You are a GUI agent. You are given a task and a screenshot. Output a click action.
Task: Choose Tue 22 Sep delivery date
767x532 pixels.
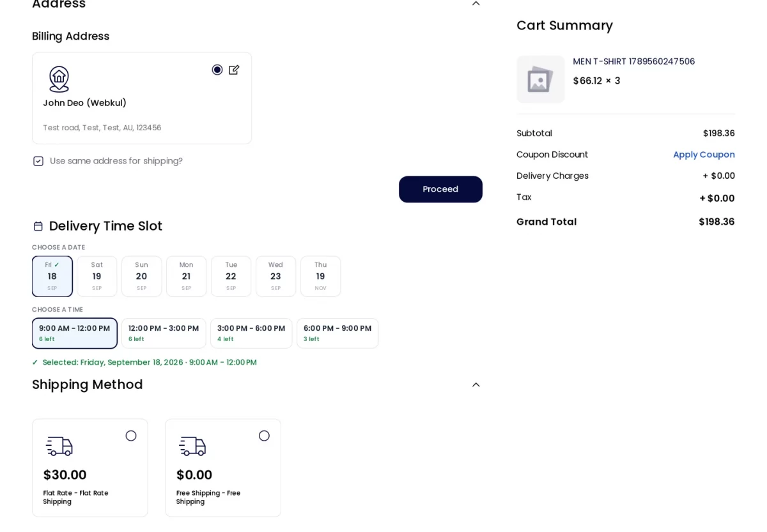pyautogui.click(x=231, y=277)
